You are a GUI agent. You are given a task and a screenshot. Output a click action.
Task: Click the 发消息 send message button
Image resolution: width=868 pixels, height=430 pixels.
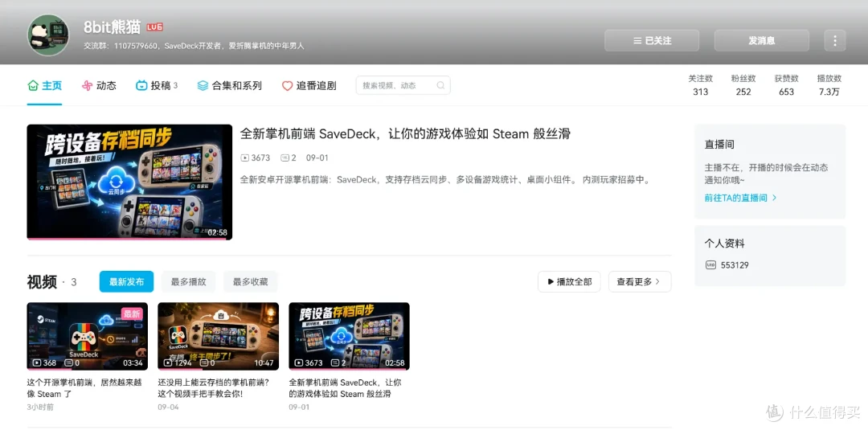(761, 40)
